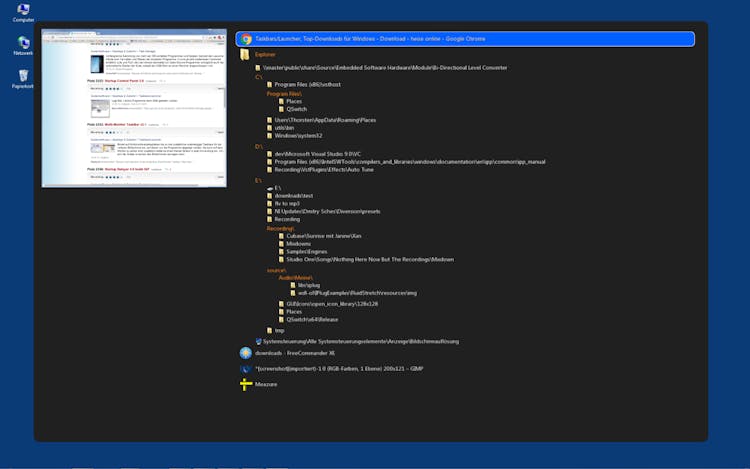Collapse the Recording\ folder group

tap(279, 228)
